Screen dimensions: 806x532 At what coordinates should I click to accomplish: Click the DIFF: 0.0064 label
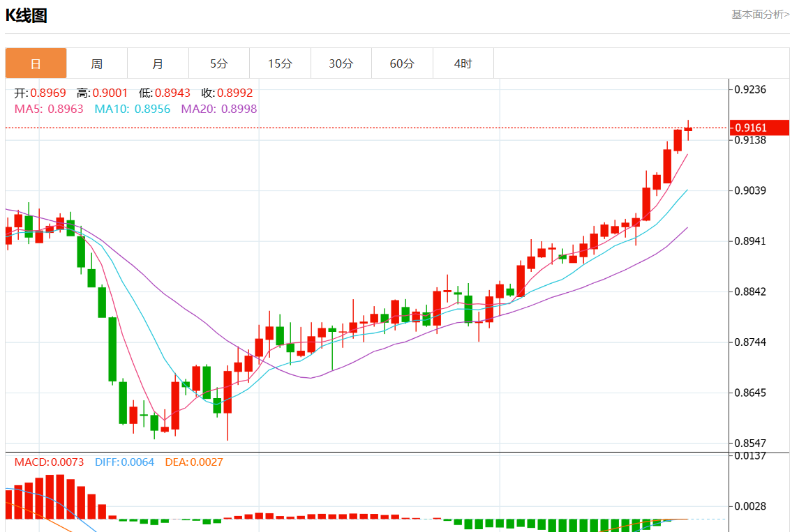(x=124, y=462)
